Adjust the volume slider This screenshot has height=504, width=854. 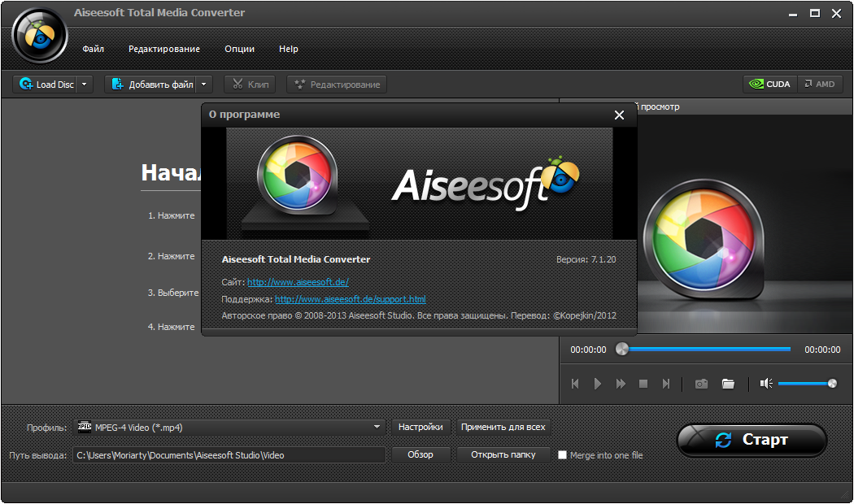(x=805, y=384)
